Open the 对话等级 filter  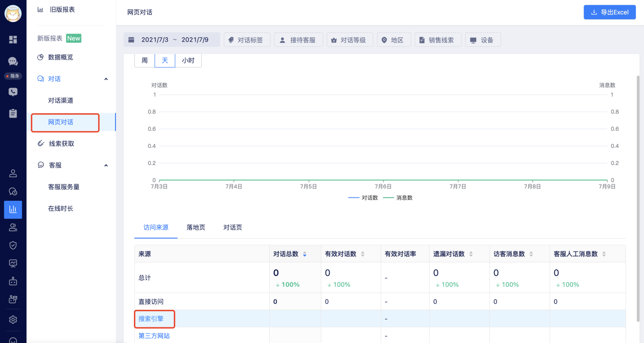point(349,40)
